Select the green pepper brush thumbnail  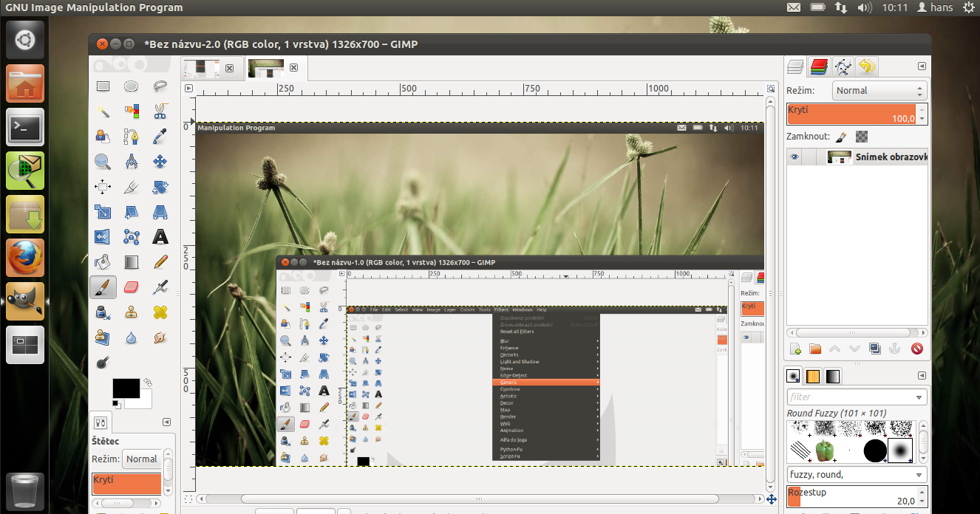(x=825, y=450)
